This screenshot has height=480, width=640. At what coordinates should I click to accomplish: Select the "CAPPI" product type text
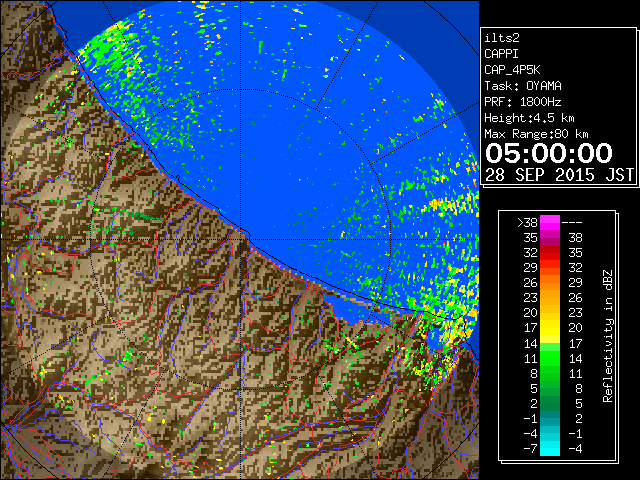click(501, 54)
